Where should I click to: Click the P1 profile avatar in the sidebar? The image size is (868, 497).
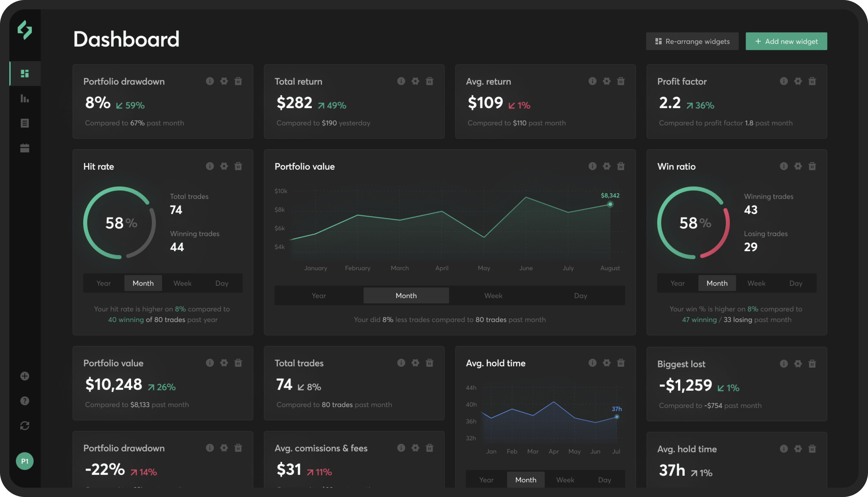pos(24,461)
